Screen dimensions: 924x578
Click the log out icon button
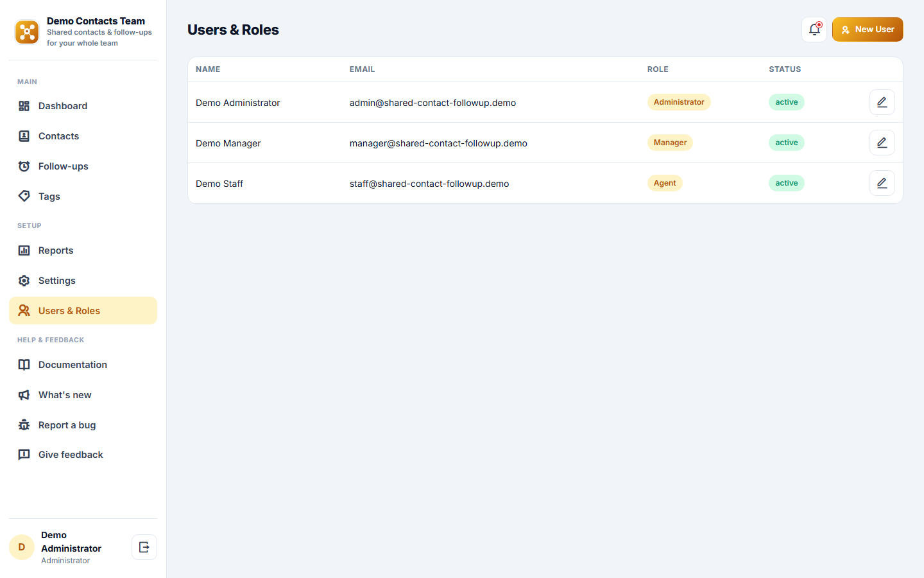pos(144,547)
